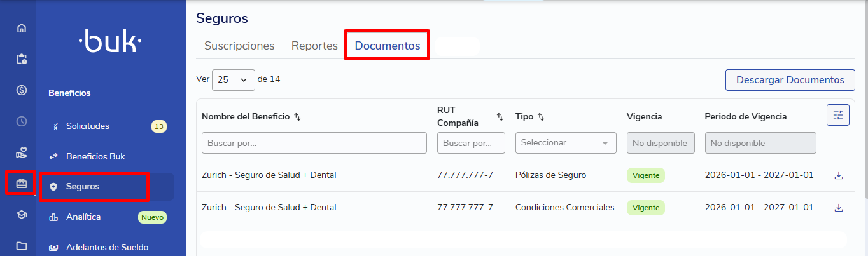This screenshot has height=256, width=868.
Task: Open the rows-per-page dropdown showing 25
Action: coord(234,80)
